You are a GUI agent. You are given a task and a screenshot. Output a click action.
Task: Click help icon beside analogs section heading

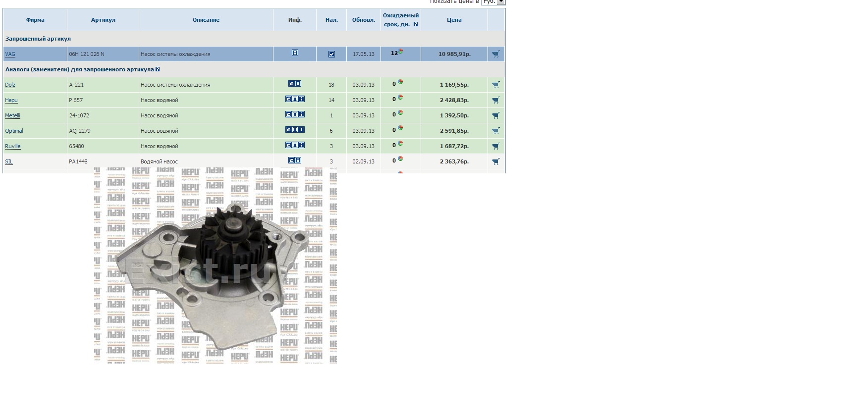pos(158,69)
